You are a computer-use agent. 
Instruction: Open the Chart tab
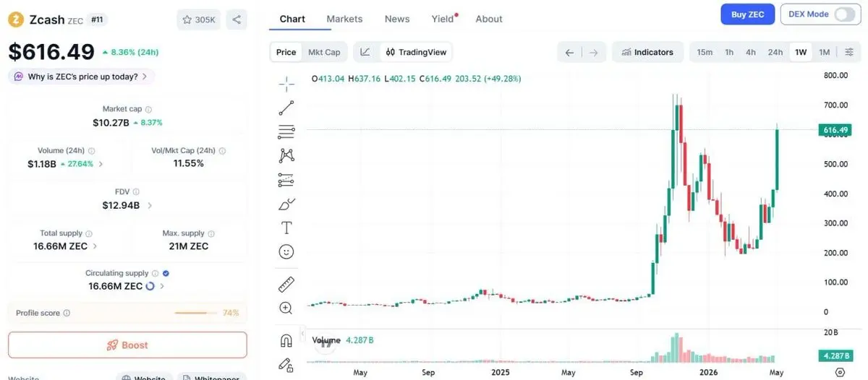292,19
